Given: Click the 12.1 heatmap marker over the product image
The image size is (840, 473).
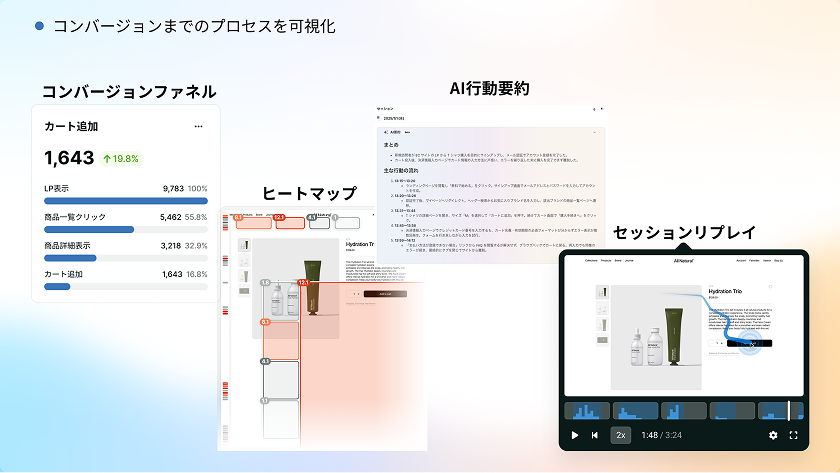Looking at the screenshot, I should [x=302, y=283].
